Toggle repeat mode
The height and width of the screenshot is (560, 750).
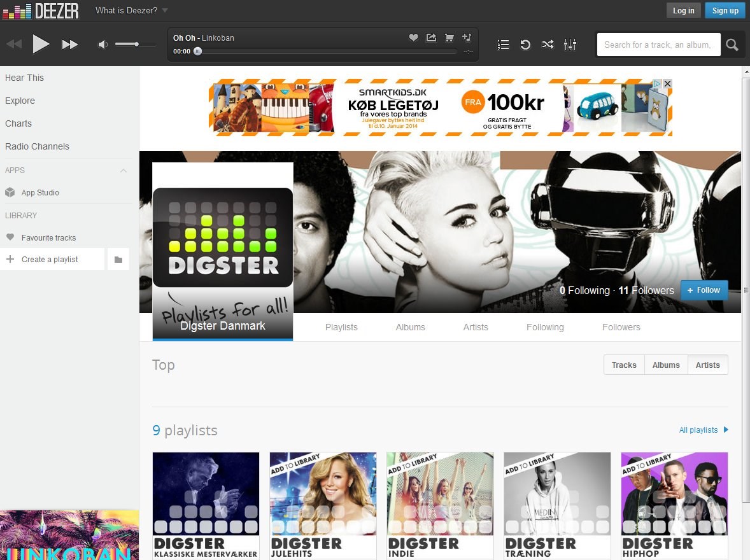(x=525, y=45)
